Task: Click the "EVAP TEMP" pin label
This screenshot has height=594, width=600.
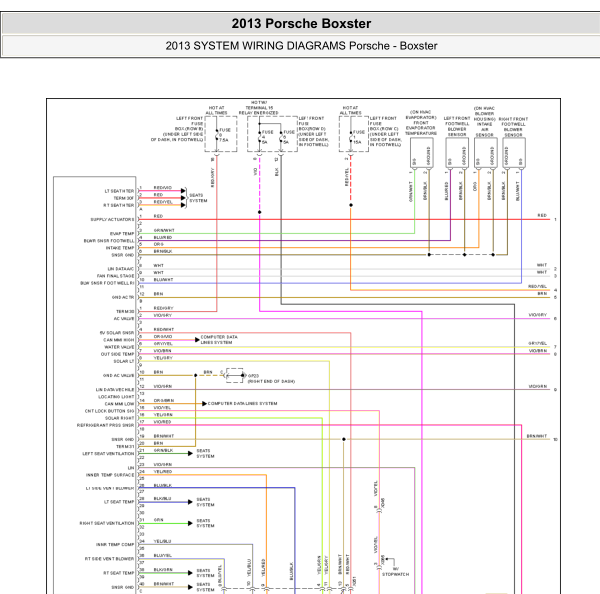Action: coord(122,234)
